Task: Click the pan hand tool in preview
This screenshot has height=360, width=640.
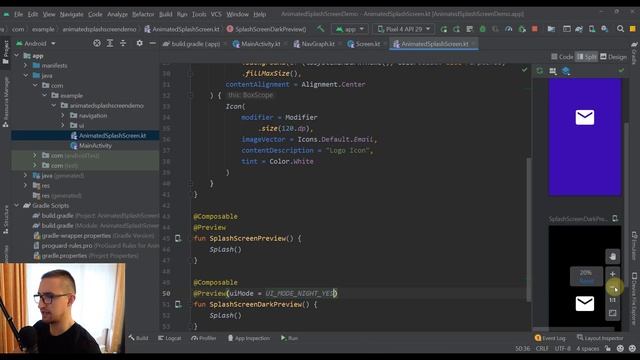Action: point(612,257)
